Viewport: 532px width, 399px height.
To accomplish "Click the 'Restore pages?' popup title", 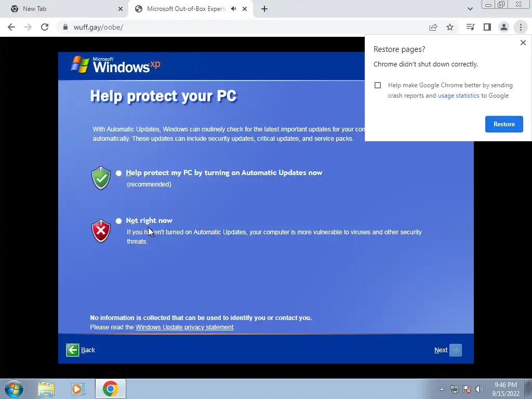I will (x=399, y=49).
